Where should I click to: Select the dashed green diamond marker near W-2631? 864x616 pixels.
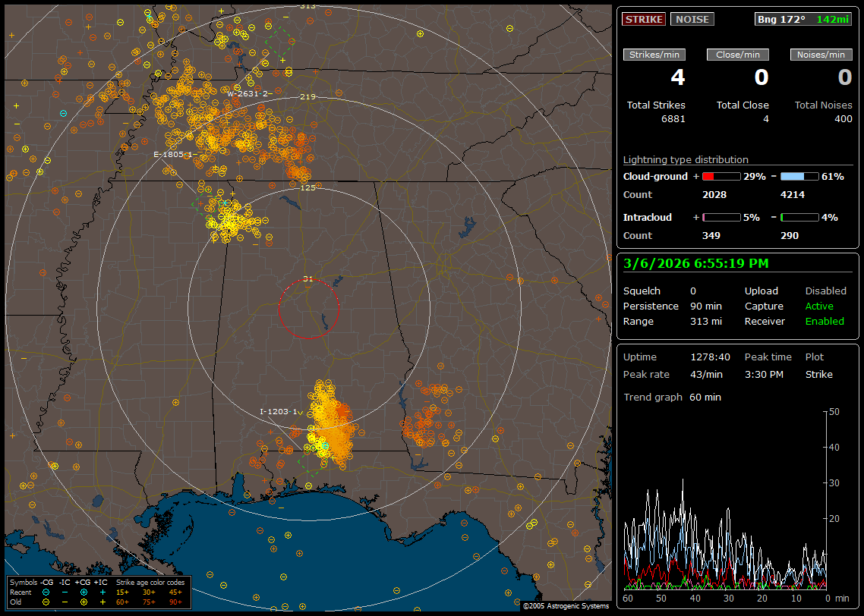(x=280, y=41)
